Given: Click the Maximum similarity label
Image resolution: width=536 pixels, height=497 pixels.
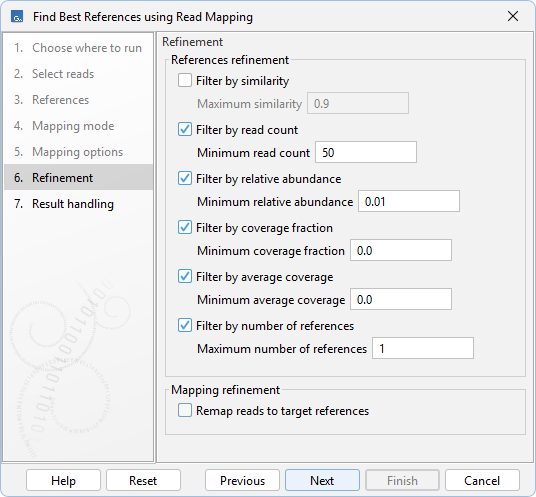Looking at the screenshot, I should [250, 104].
